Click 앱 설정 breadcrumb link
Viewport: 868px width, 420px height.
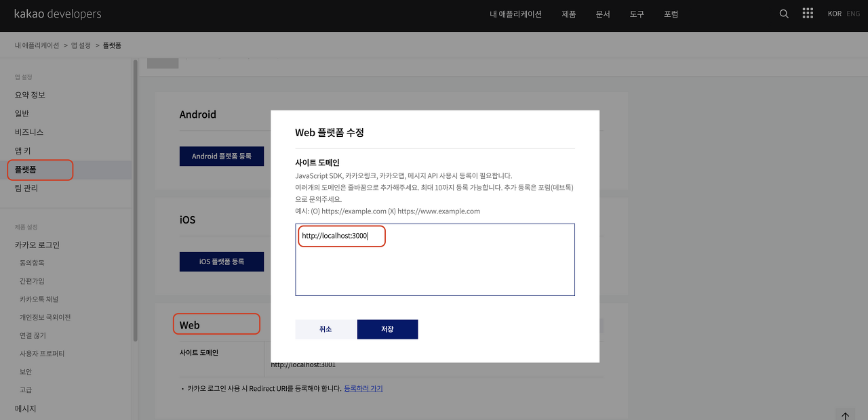pyautogui.click(x=81, y=45)
